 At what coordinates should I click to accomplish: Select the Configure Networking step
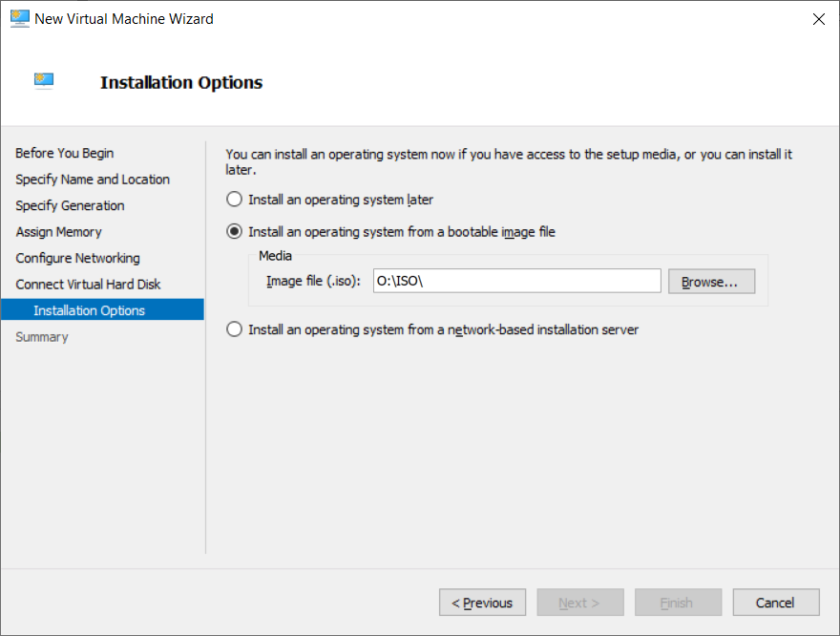click(x=77, y=258)
